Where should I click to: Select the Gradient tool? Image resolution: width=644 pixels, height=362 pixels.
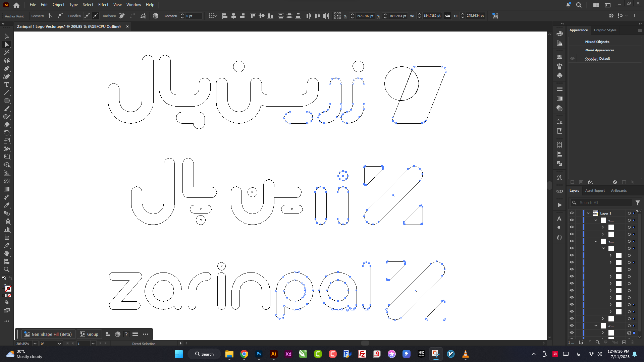pos(7,189)
